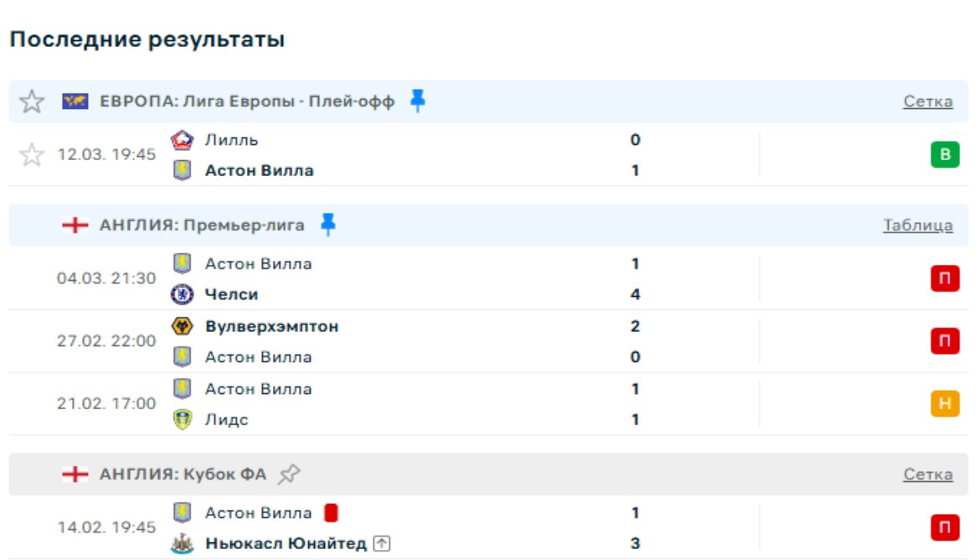Viewport: 980px width, 560px height.
Task: Unpin the Europa League playoff section
Action: pos(417,101)
